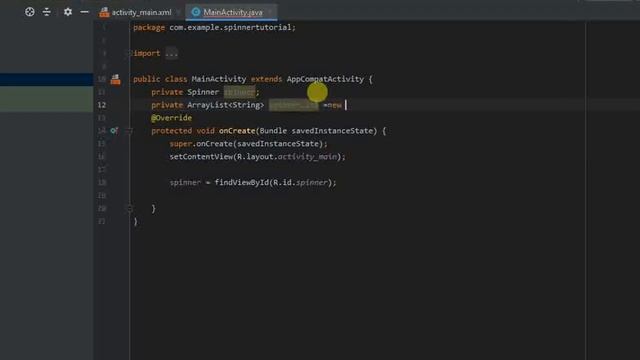The image size is (640, 360).
Task: Click the collapse all icon
Action: pyautogui.click(x=47, y=12)
